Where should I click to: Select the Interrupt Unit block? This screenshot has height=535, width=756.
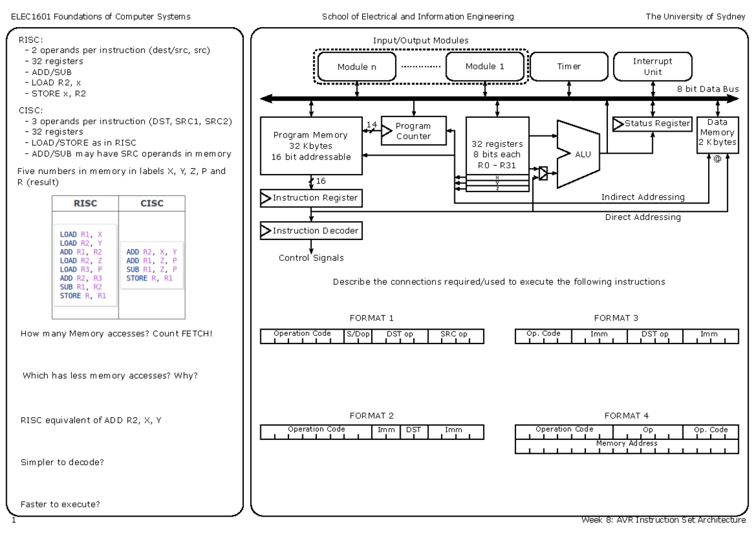pyautogui.click(x=653, y=66)
